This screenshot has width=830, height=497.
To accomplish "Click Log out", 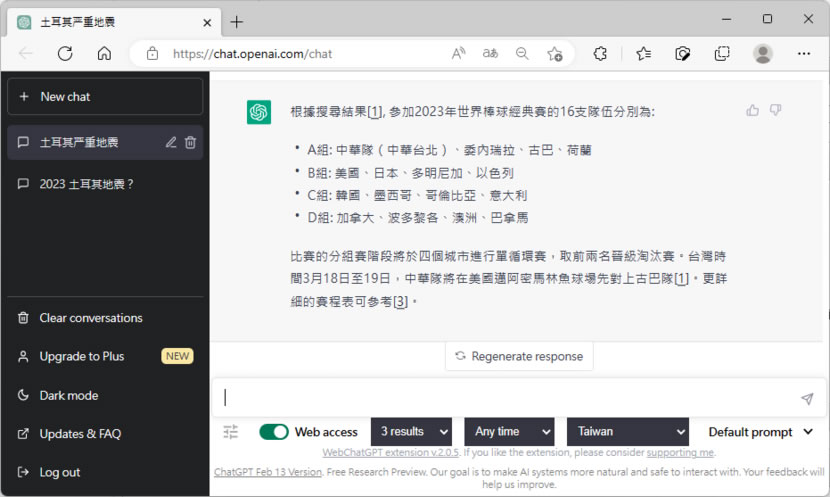I will [105, 472].
